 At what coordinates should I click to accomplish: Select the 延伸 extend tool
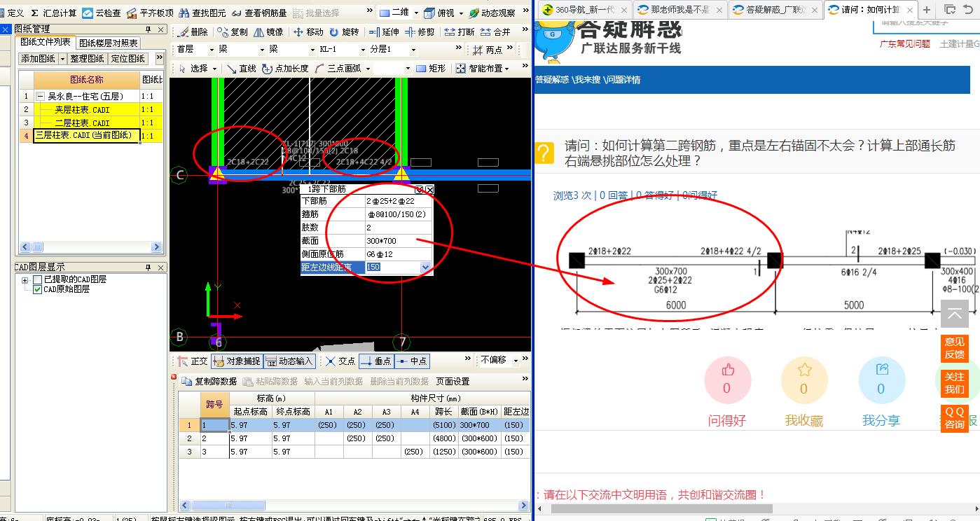[x=384, y=32]
